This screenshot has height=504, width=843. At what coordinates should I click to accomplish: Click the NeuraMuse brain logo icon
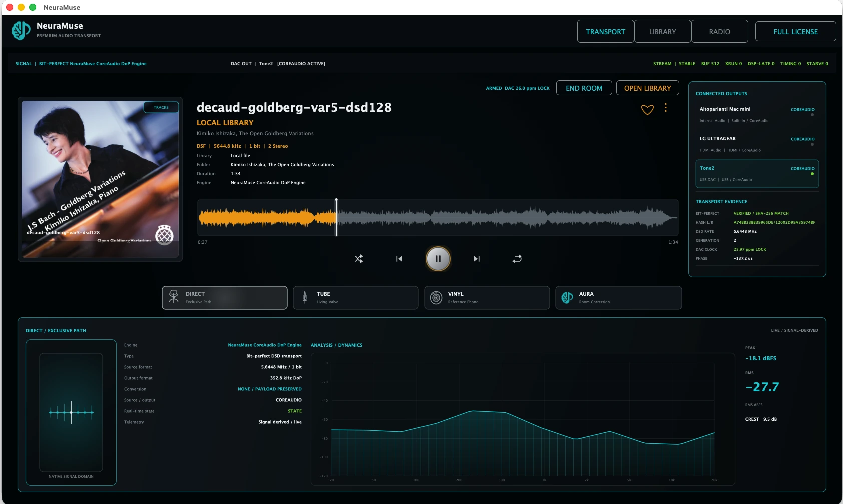21,30
